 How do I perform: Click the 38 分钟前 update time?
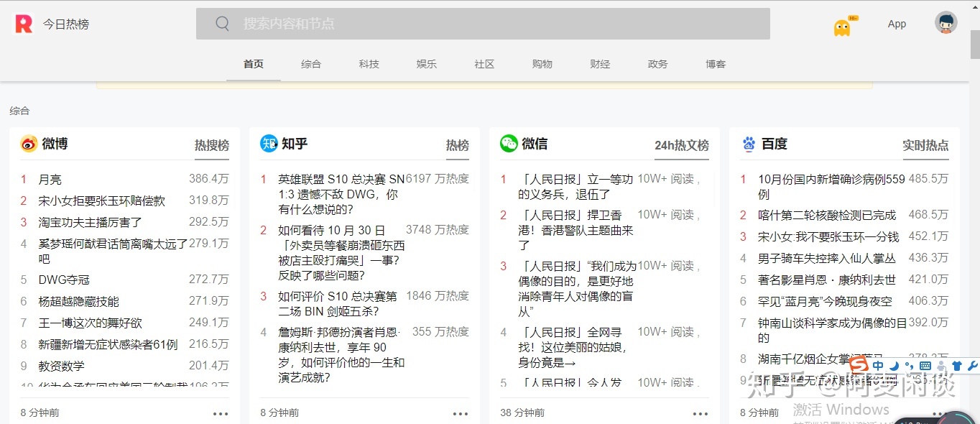coord(522,413)
